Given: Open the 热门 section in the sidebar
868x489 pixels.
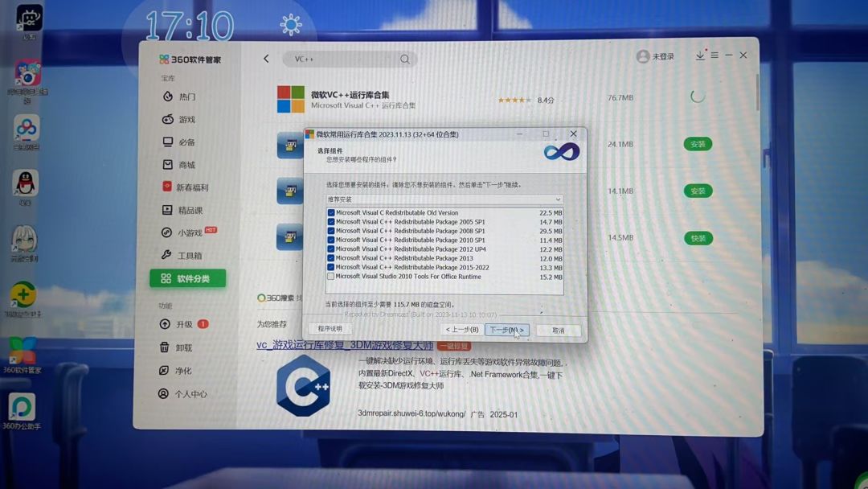Looking at the screenshot, I should [180, 97].
